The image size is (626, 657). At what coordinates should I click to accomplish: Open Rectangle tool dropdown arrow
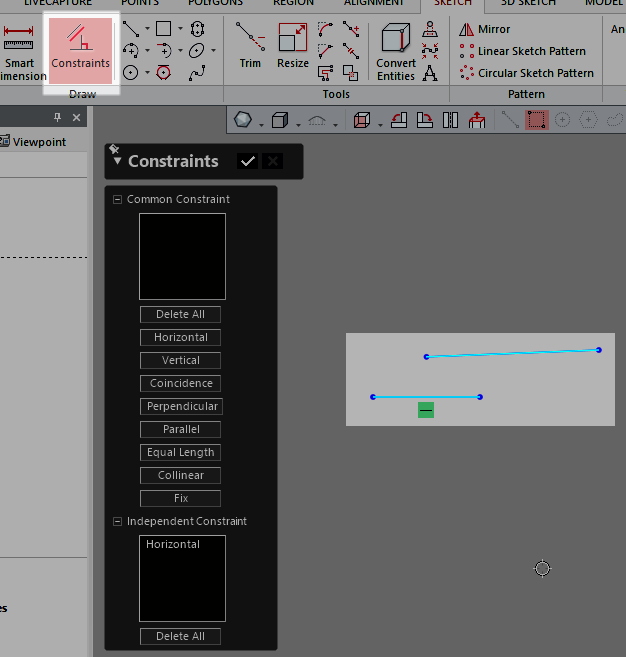(x=180, y=29)
